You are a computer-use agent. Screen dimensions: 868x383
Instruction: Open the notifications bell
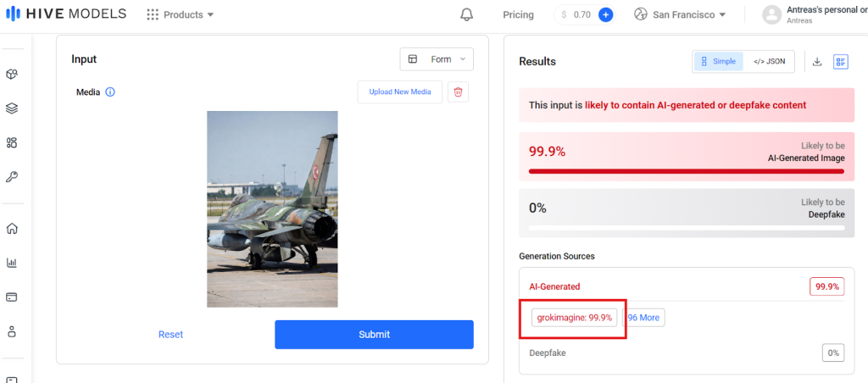[x=466, y=14]
